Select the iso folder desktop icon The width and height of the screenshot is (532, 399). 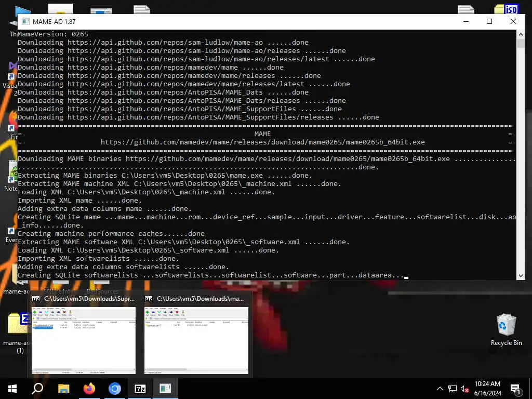tap(506, 9)
